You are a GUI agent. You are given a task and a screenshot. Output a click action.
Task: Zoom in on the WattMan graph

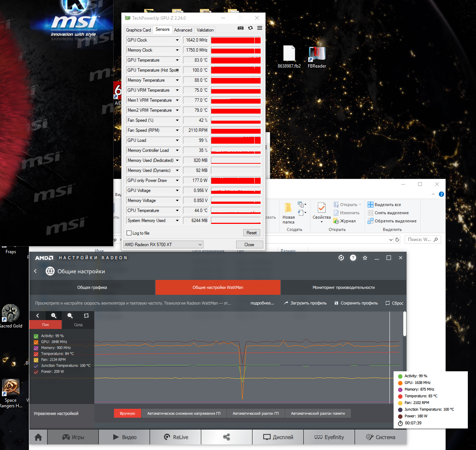click(54, 316)
